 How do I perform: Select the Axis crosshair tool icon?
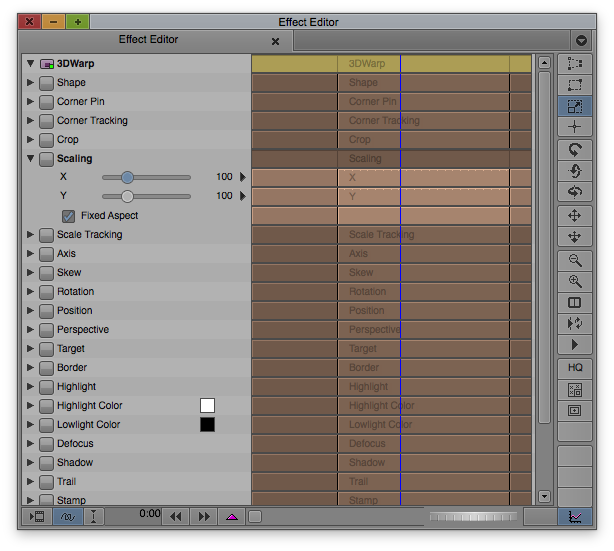[x=574, y=126]
